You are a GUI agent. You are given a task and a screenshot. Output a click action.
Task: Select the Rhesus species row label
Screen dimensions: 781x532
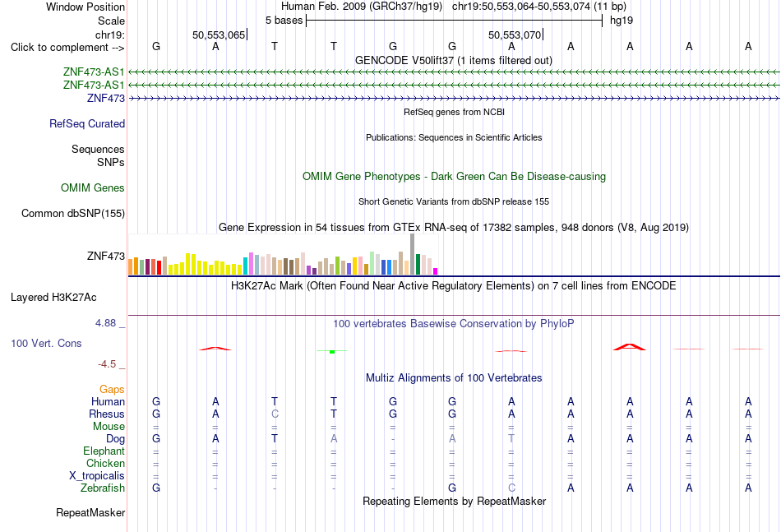tap(107, 414)
